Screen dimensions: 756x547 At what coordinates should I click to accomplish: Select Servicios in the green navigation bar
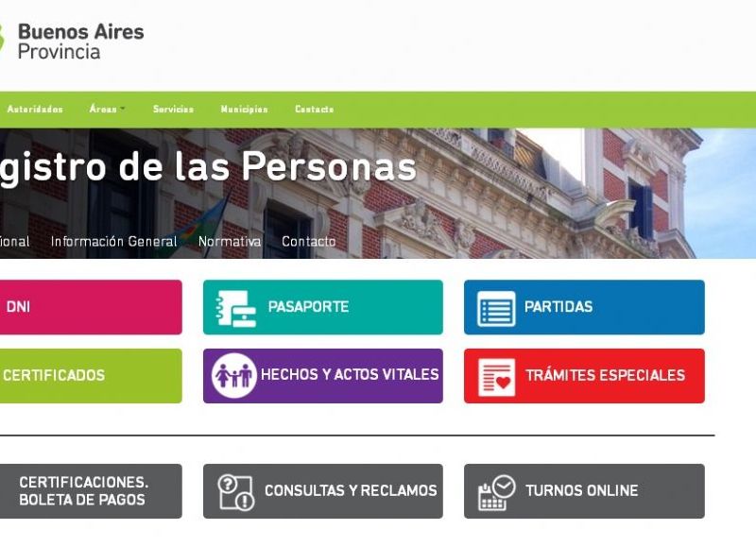click(173, 110)
